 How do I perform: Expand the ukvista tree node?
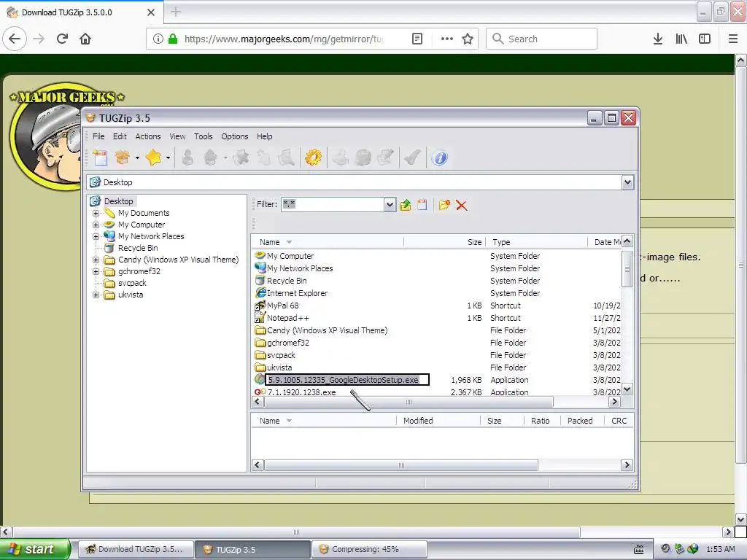tap(96, 295)
